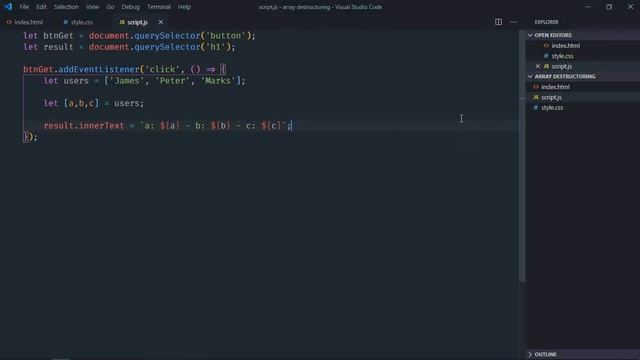Select script.js under Open Editors
Screen dimensions: 640x360
pos(561,66)
